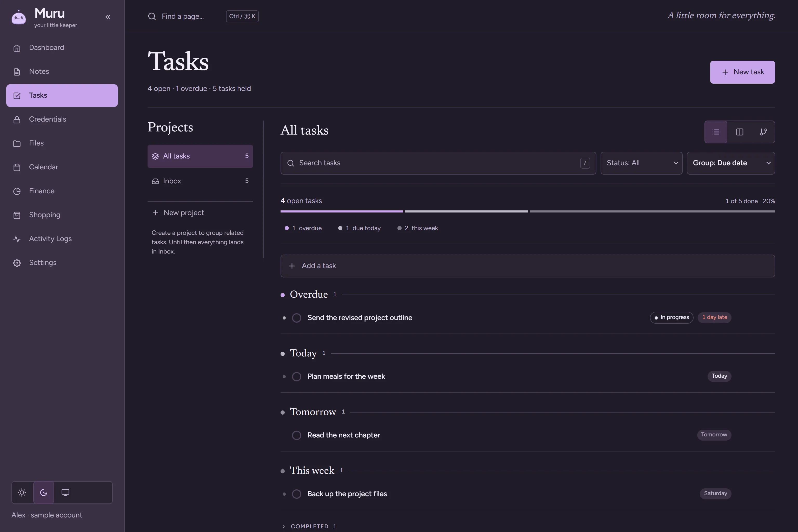
Task: Open the Group: Due date dropdown
Action: [731, 163]
